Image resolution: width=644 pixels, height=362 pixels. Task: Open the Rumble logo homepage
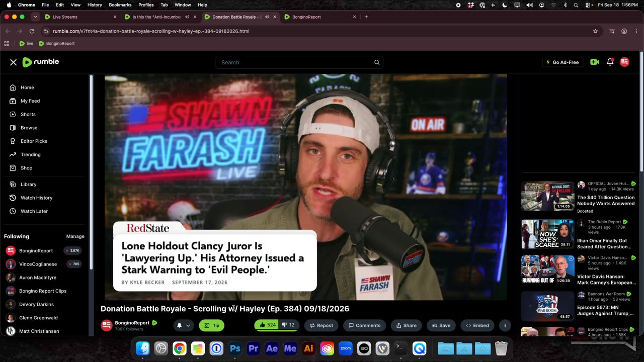[x=41, y=62]
